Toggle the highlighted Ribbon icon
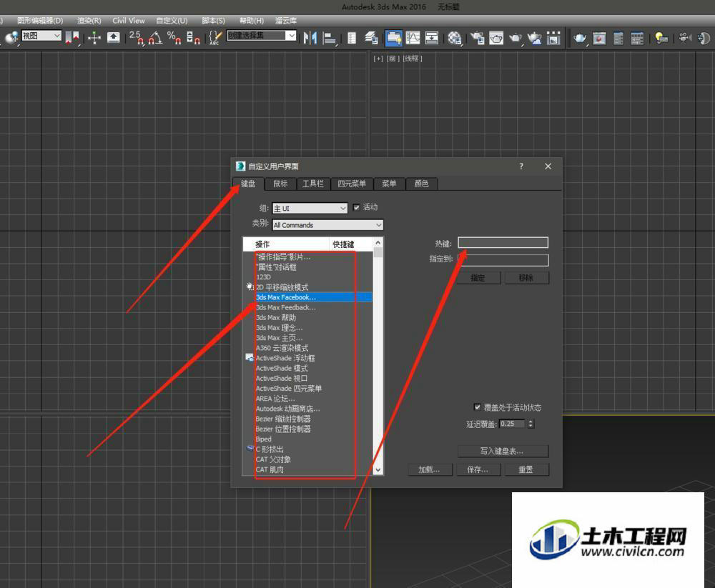 (393, 38)
